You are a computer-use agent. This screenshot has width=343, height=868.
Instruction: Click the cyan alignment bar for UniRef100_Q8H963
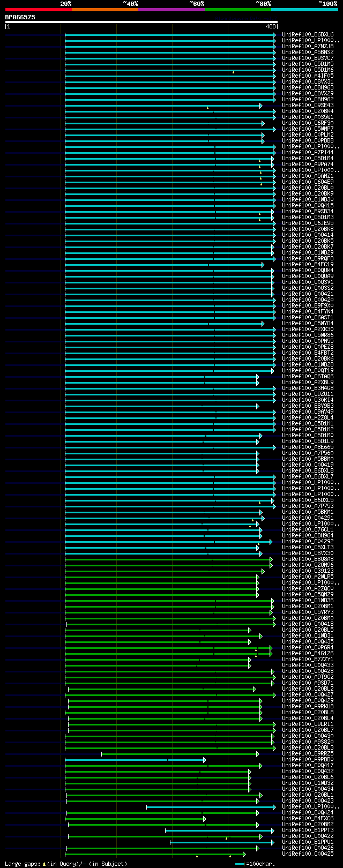[170, 88]
